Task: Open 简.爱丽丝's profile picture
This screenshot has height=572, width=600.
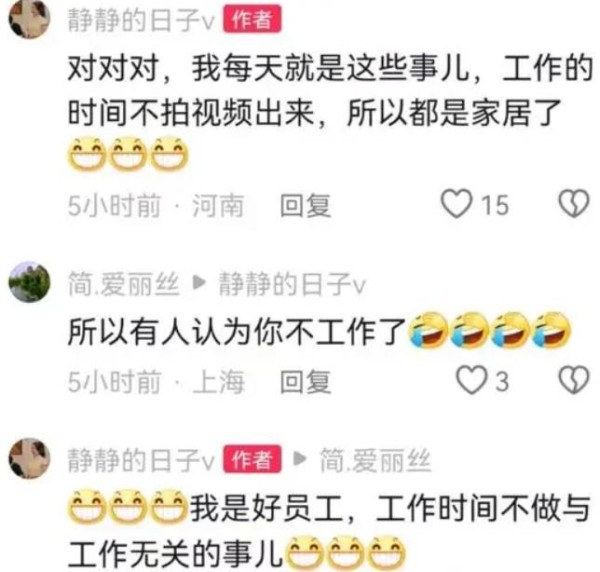Action: tap(29, 282)
